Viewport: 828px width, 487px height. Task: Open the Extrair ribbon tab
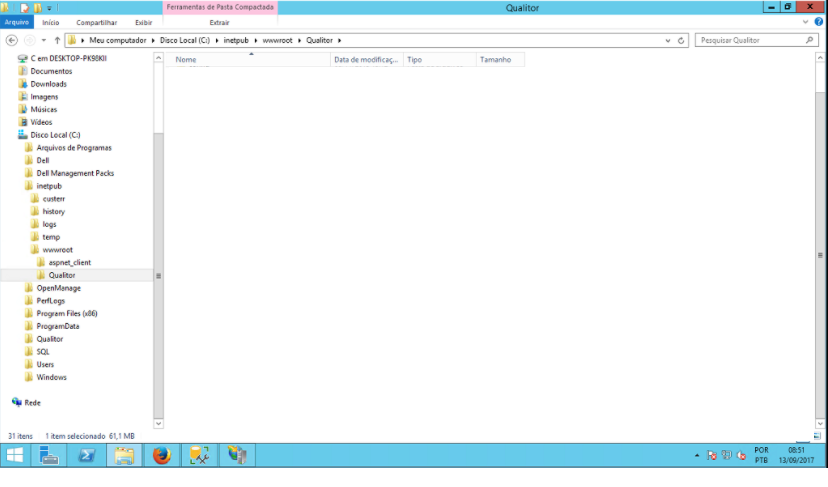219,22
